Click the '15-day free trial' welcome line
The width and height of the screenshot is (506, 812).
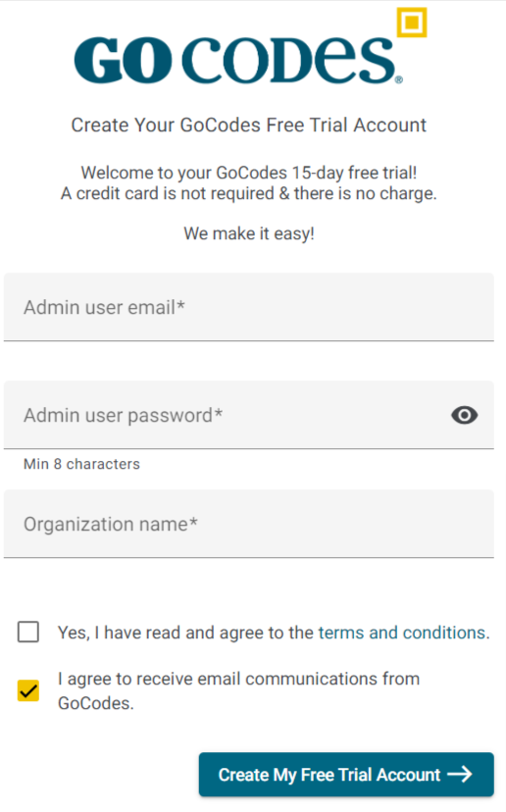click(249, 173)
